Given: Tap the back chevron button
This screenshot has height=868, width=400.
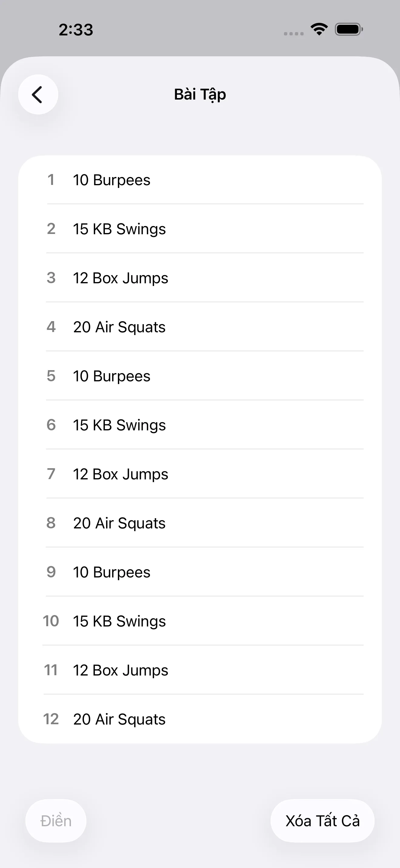Looking at the screenshot, I should 38,94.
